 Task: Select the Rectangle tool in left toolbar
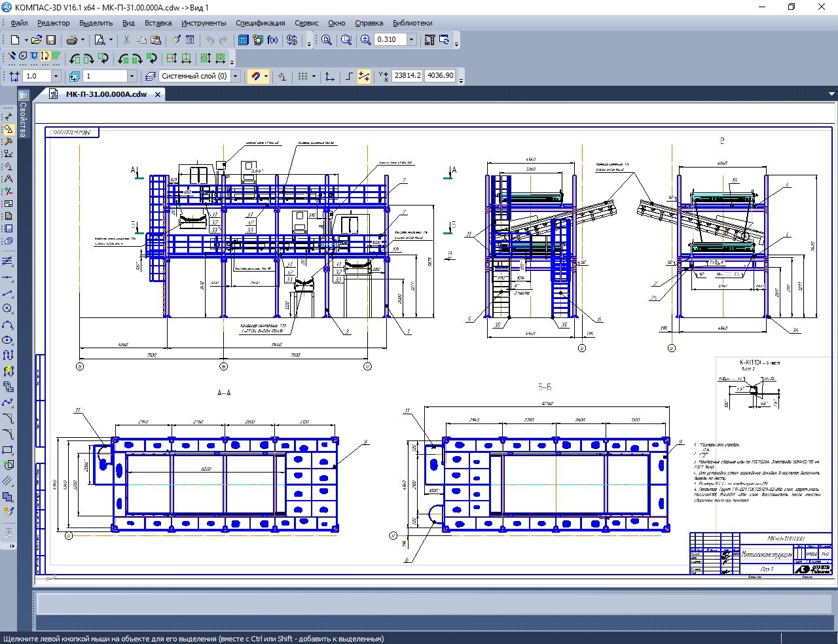pyautogui.click(x=8, y=450)
